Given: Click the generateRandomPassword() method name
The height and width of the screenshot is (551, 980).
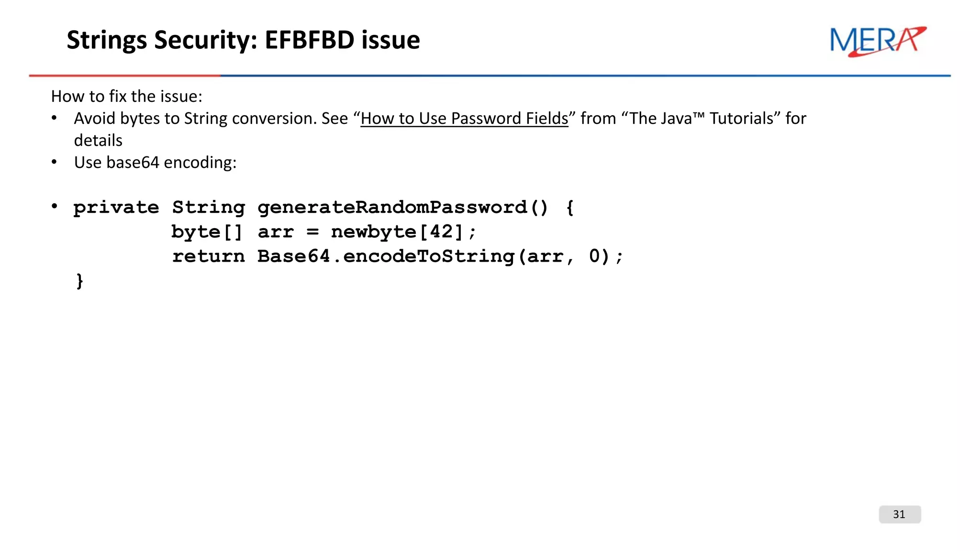Looking at the screenshot, I should [403, 208].
